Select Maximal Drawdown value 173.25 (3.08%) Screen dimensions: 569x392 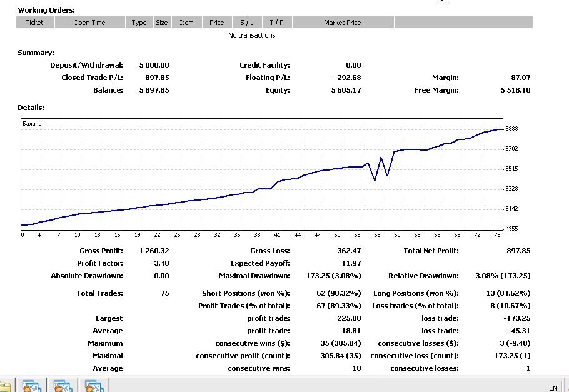(333, 276)
